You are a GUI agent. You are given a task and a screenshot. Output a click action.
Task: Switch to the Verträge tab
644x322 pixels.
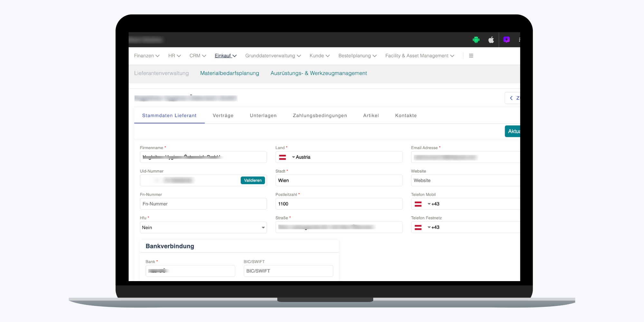pyautogui.click(x=223, y=116)
